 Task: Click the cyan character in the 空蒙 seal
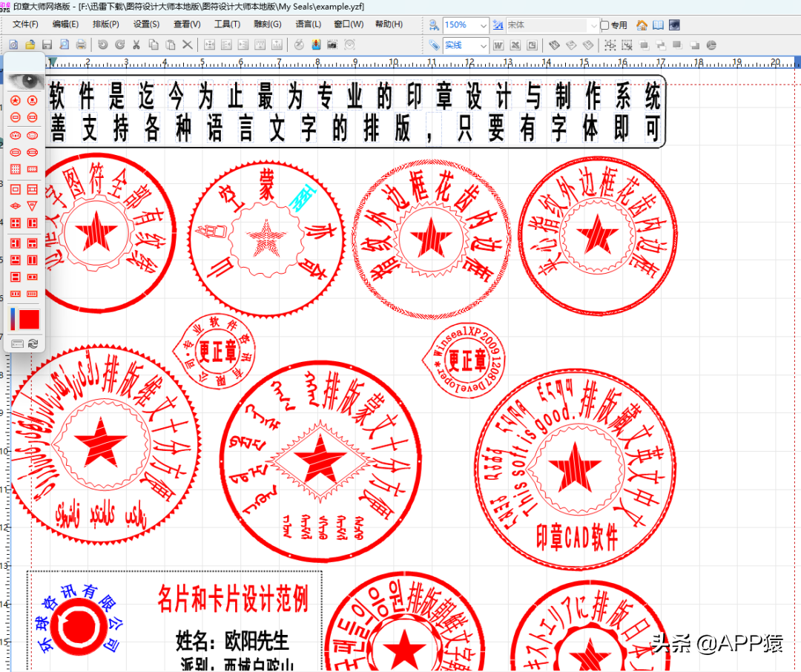[302, 198]
